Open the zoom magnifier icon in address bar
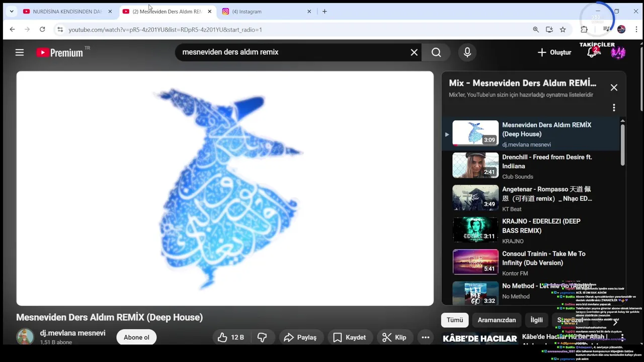Viewport: 644px width, 362px height. (536, 30)
